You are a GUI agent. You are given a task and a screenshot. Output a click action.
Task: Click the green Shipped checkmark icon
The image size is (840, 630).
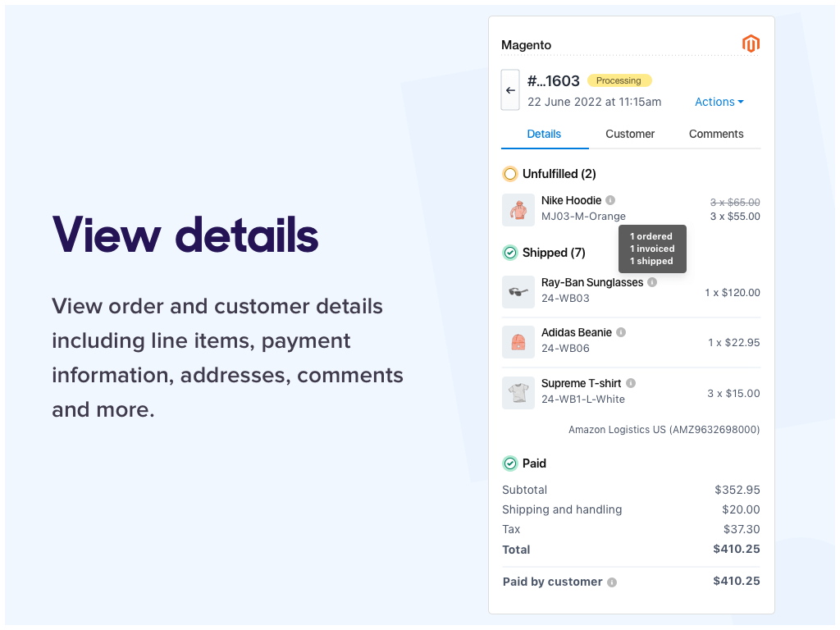click(509, 253)
